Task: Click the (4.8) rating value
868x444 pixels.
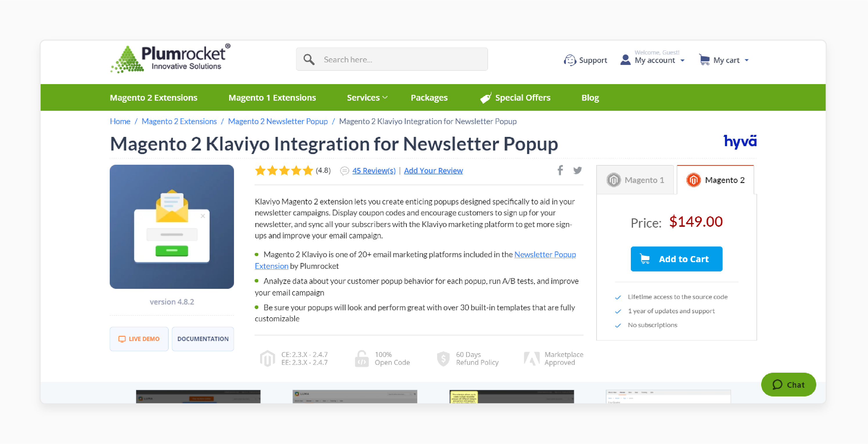Action: tap(323, 171)
